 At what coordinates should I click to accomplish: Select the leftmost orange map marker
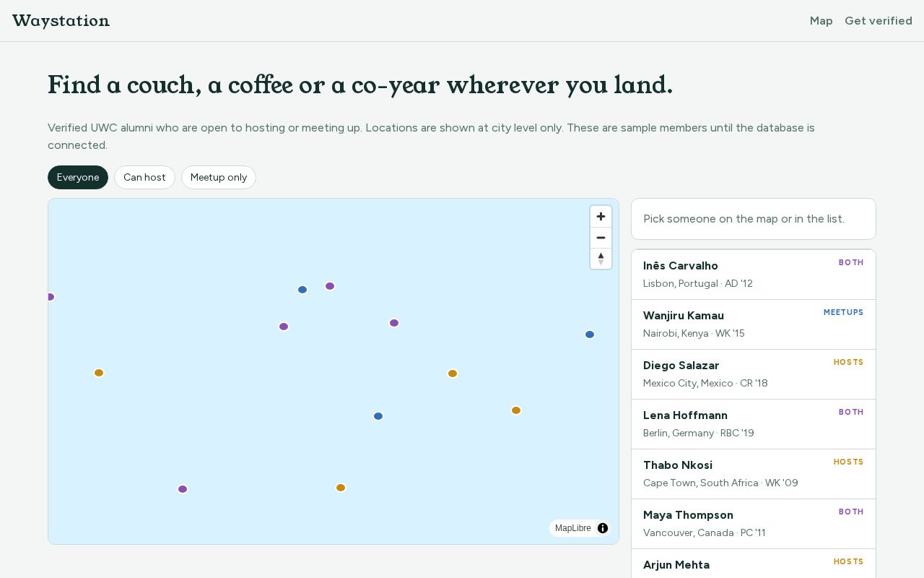click(99, 373)
